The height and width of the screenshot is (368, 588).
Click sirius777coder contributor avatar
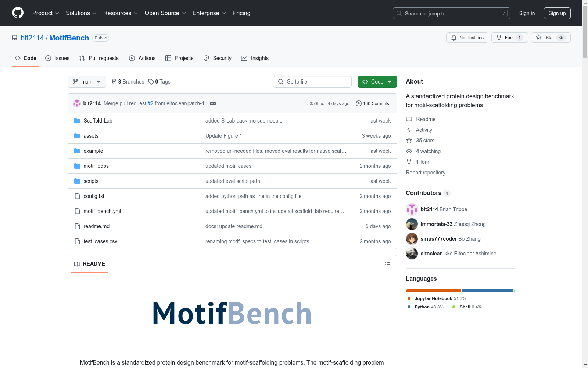pyautogui.click(x=412, y=239)
